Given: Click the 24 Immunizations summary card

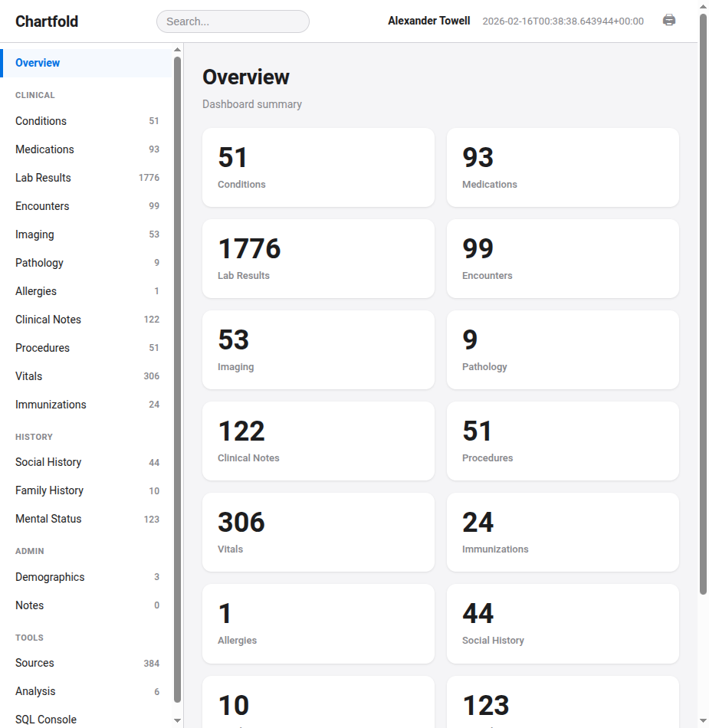Looking at the screenshot, I should tap(563, 532).
